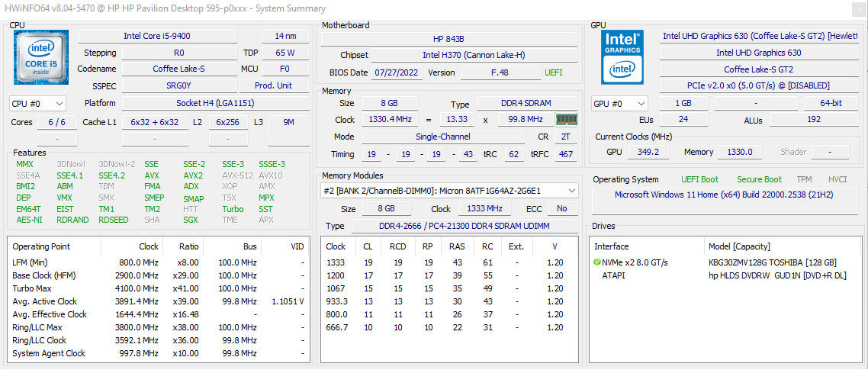Select the 65 W TDP value
This screenshot has width=868, height=370.
(x=285, y=53)
